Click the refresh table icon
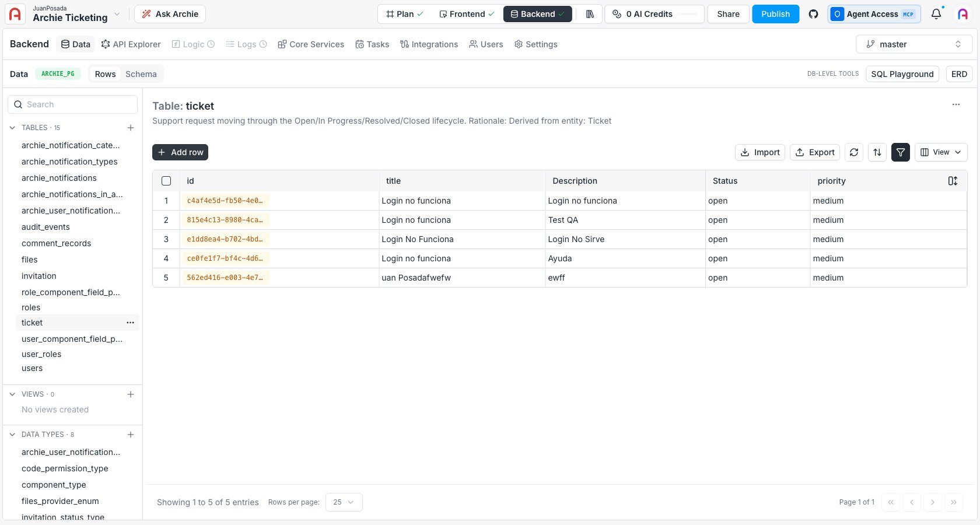980x525 pixels. (854, 152)
